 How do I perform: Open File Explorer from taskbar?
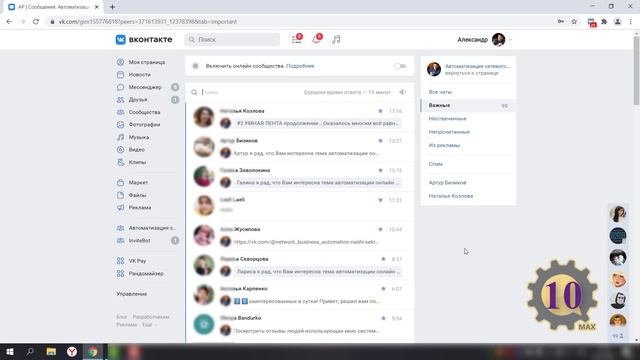point(51,351)
